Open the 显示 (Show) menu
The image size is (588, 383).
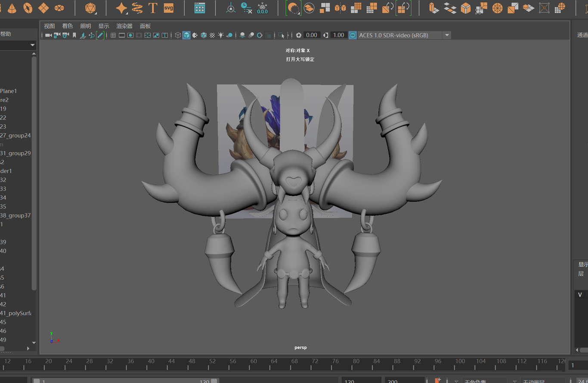104,26
